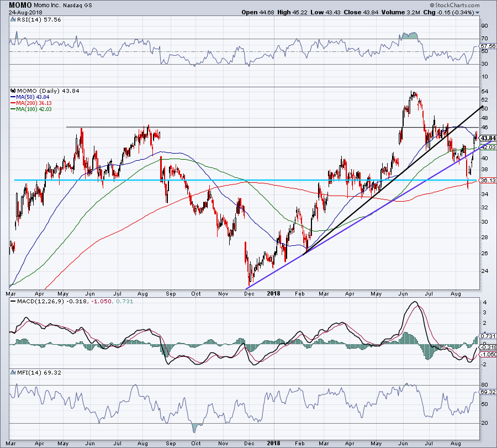The image size is (497, 448).
Task: Click the 10 level on RSI axis
Action: [x=485, y=77]
